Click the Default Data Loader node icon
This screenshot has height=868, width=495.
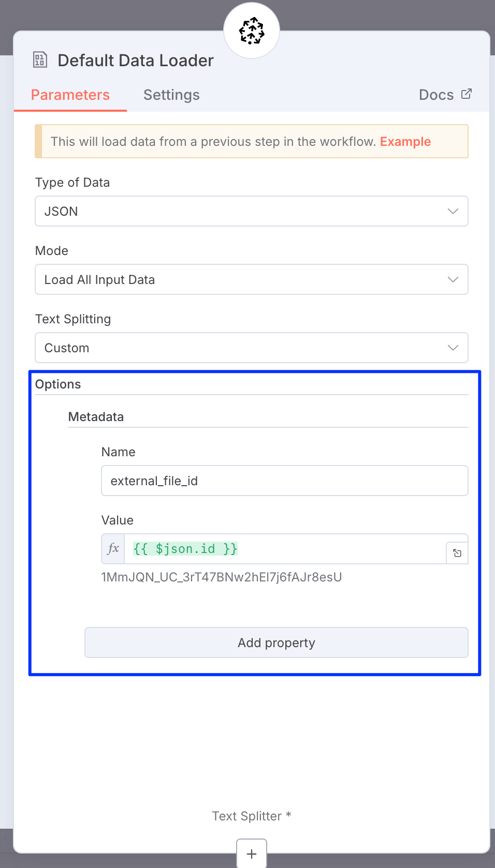tap(40, 60)
